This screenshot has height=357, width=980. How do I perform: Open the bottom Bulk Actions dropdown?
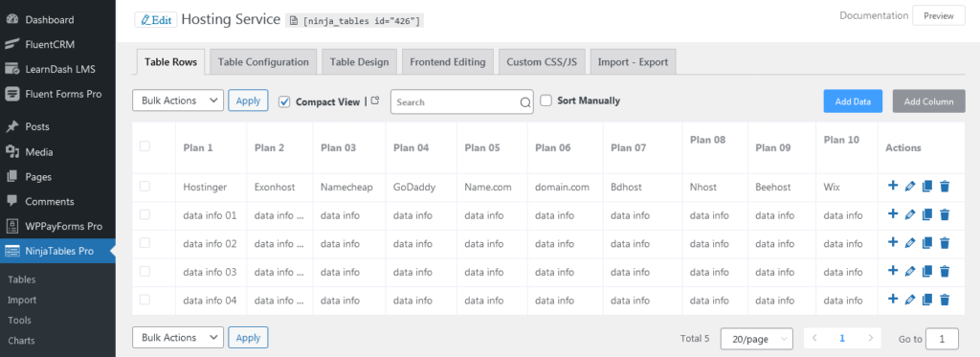[178, 338]
